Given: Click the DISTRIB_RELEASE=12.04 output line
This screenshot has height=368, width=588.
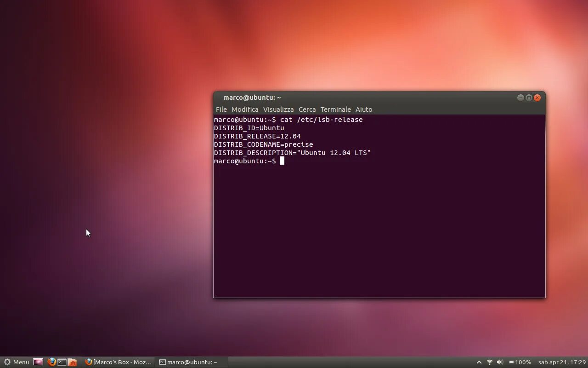Looking at the screenshot, I should pos(257,136).
